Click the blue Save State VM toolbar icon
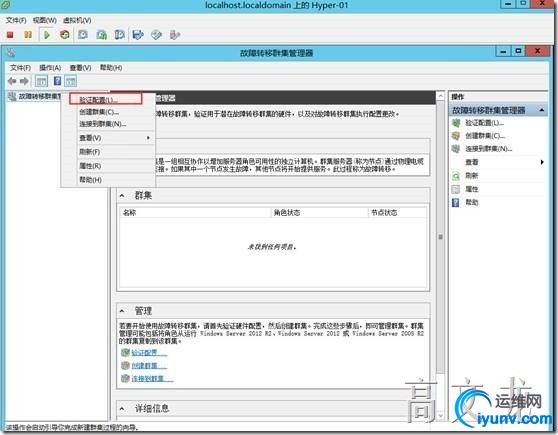The width and height of the screenshot is (558, 435). 138,35
